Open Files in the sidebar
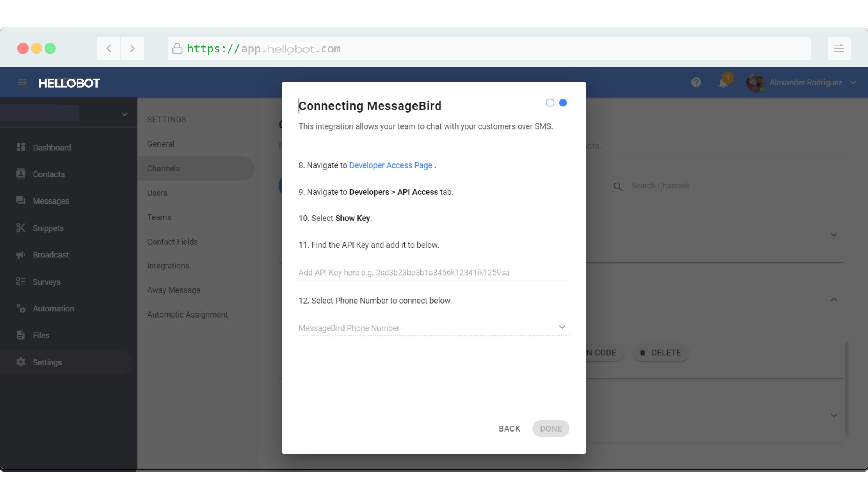Image resolution: width=868 pixels, height=498 pixels. (x=41, y=336)
